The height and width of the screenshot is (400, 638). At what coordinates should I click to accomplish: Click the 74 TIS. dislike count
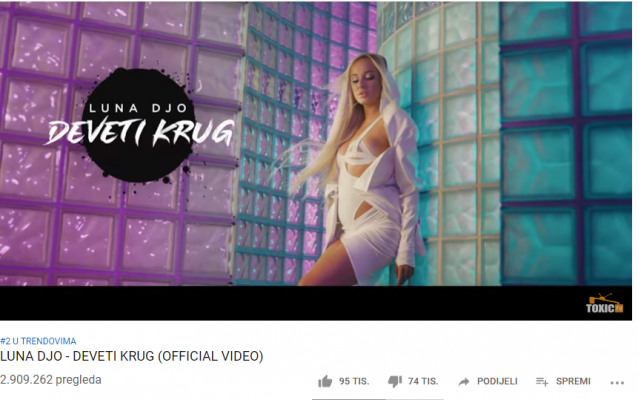click(x=423, y=381)
